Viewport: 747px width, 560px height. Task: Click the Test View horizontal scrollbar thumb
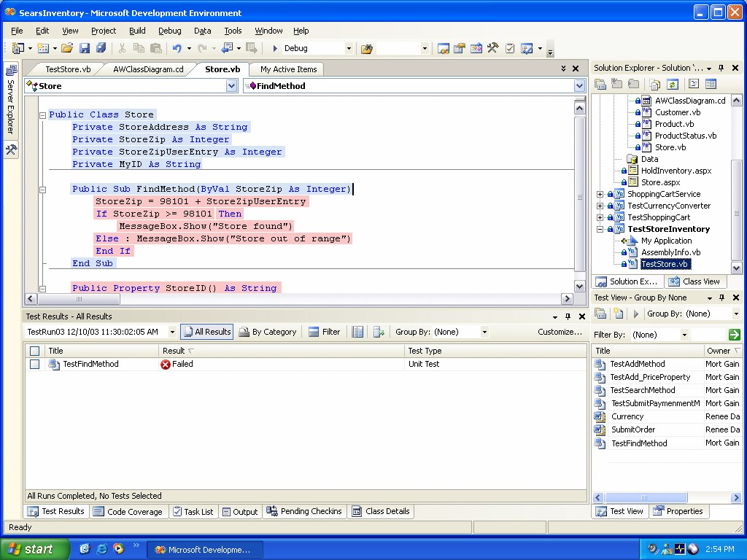pos(646,497)
